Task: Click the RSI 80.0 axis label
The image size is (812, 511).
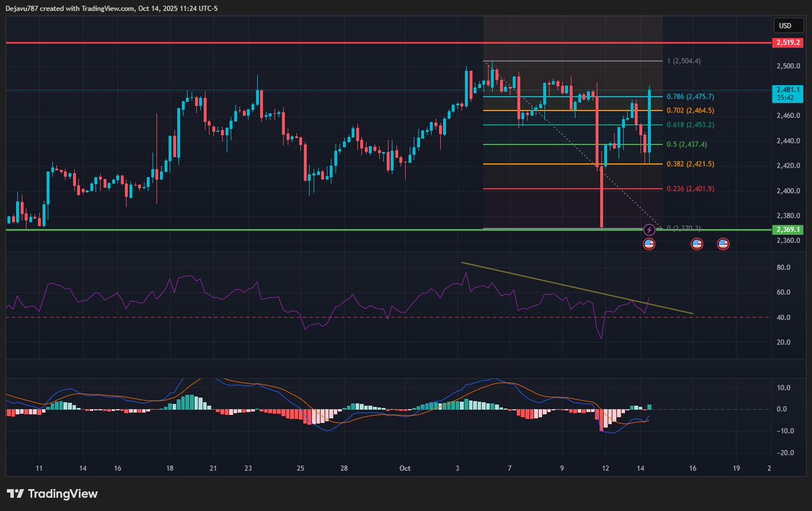Action: click(784, 268)
